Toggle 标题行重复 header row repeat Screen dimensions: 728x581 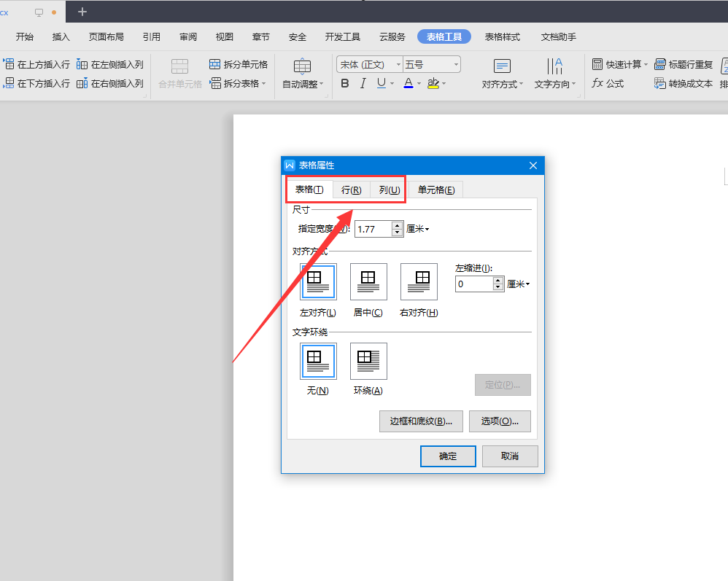tap(684, 64)
